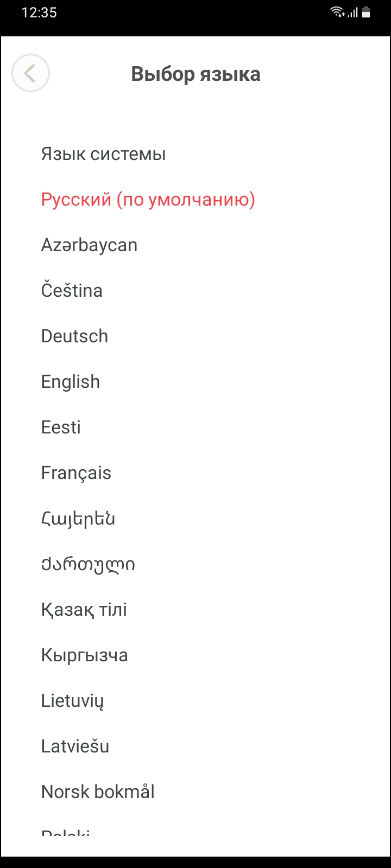Select Azərbaycan language

point(89,245)
